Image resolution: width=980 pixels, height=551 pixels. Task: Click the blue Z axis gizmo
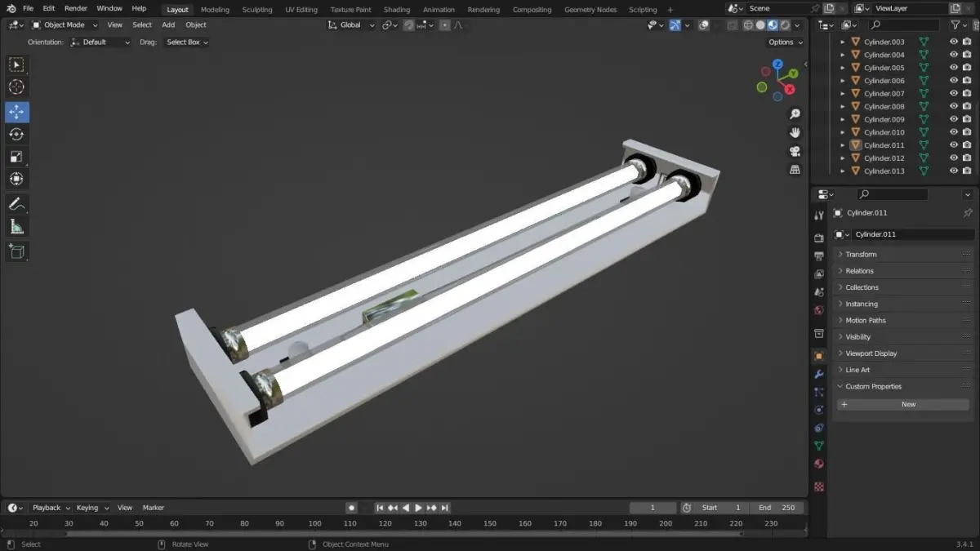coord(778,64)
